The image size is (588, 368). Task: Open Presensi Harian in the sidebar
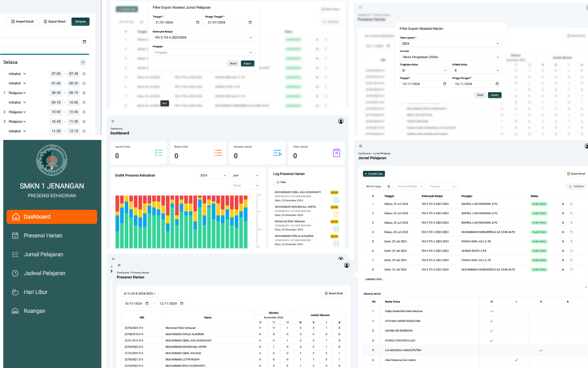click(43, 236)
